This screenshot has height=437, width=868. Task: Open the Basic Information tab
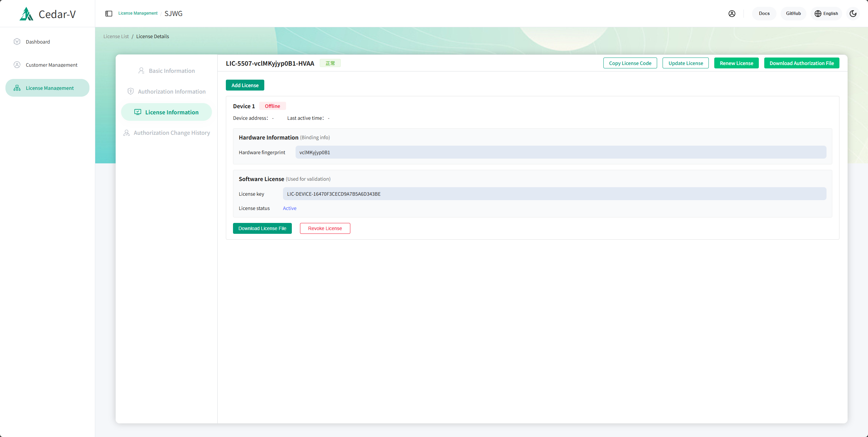171,70
